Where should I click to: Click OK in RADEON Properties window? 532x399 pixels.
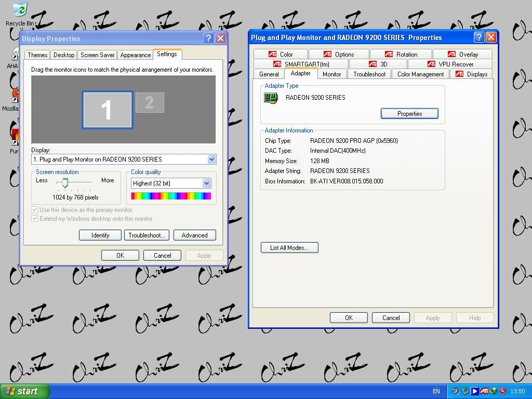tap(349, 318)
